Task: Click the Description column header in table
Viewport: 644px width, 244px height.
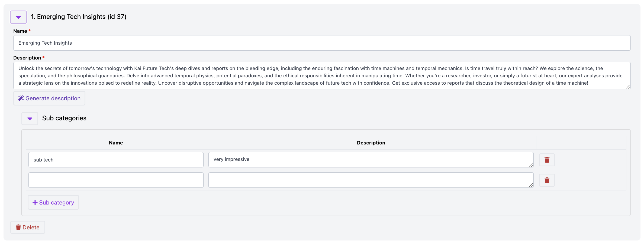Action: tap(371, 143)
